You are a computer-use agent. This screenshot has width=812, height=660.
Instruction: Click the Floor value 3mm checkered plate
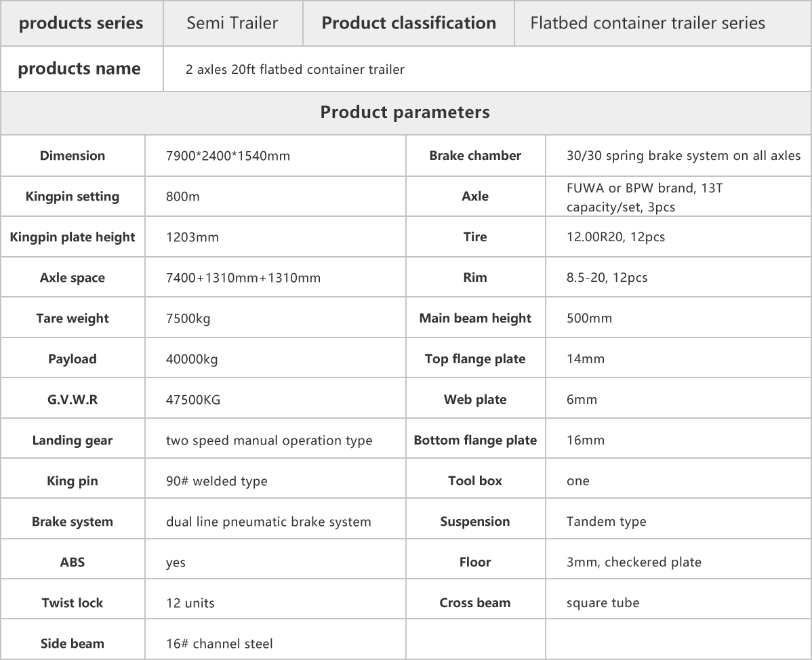(x=634, y=562)
